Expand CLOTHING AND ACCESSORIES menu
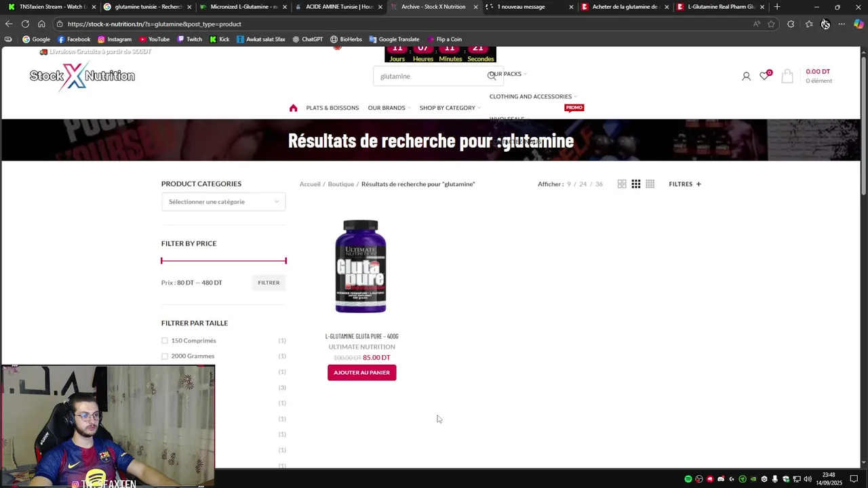 pos(533,96)
